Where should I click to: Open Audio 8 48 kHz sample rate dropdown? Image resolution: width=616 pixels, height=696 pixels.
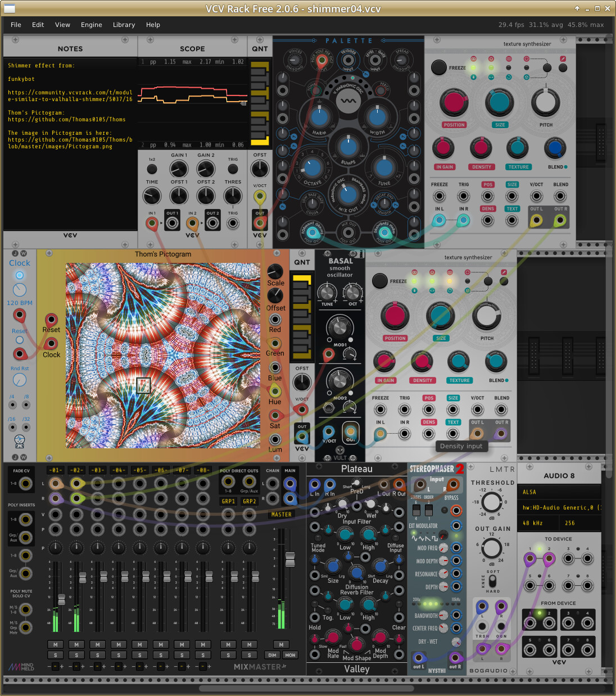point(538,523)
